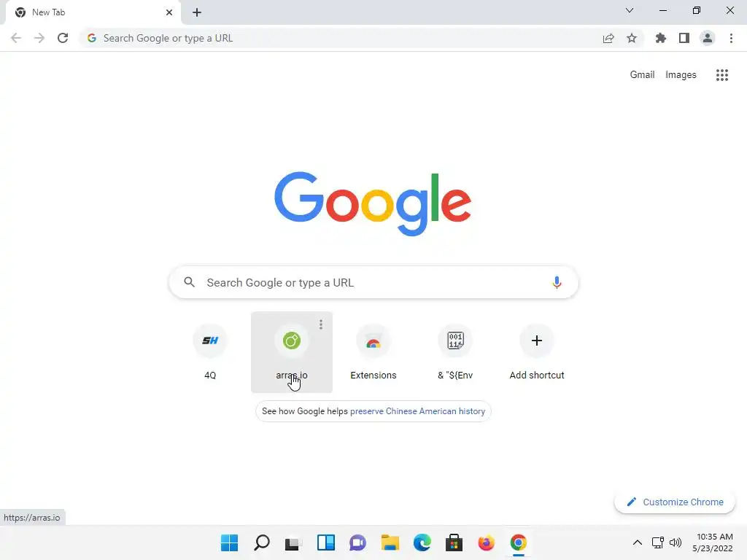The width and height of the screenshot is (747, 560).
Task: Open the Windows Start menu
Action: coord(230,542)
